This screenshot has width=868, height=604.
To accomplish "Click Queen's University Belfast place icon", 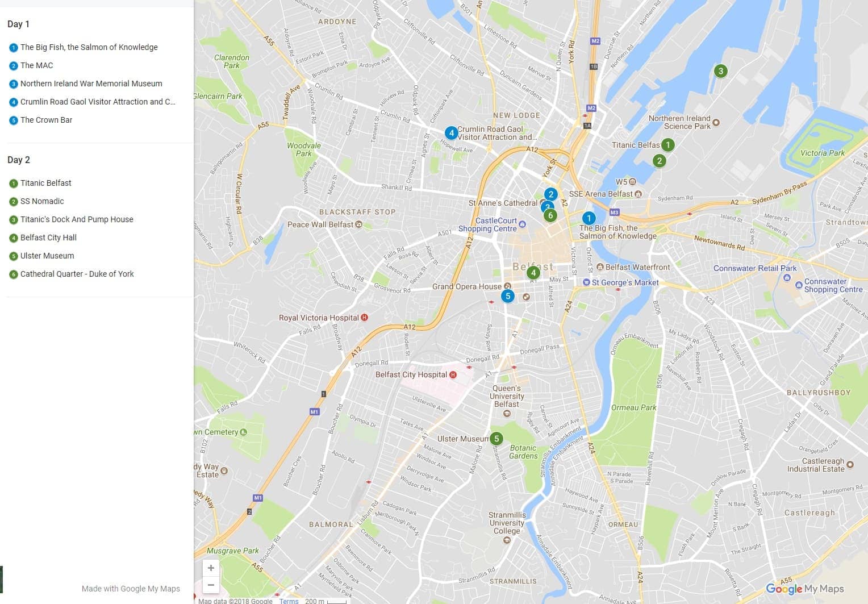I will point(507,414).
